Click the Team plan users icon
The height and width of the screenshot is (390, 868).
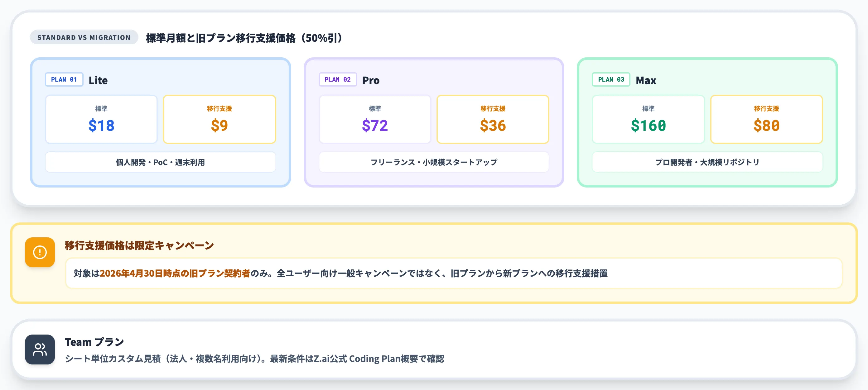[x=40, y=349]
